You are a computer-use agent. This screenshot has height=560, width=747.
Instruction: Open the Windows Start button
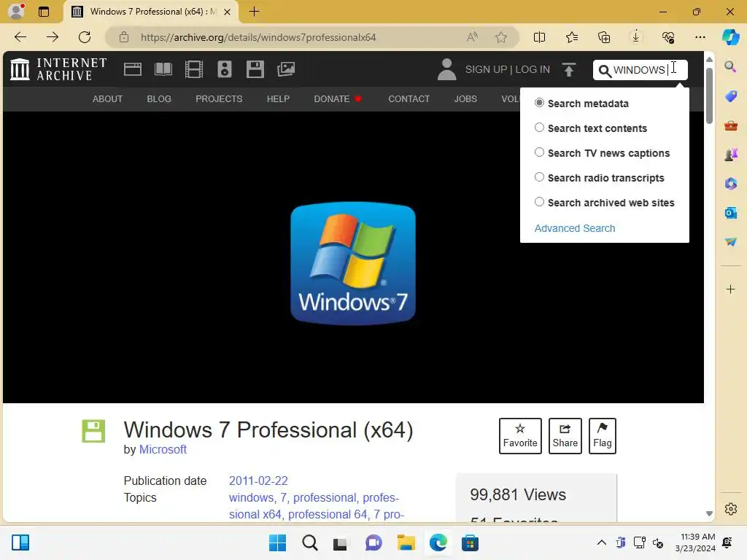click(277, 542)
